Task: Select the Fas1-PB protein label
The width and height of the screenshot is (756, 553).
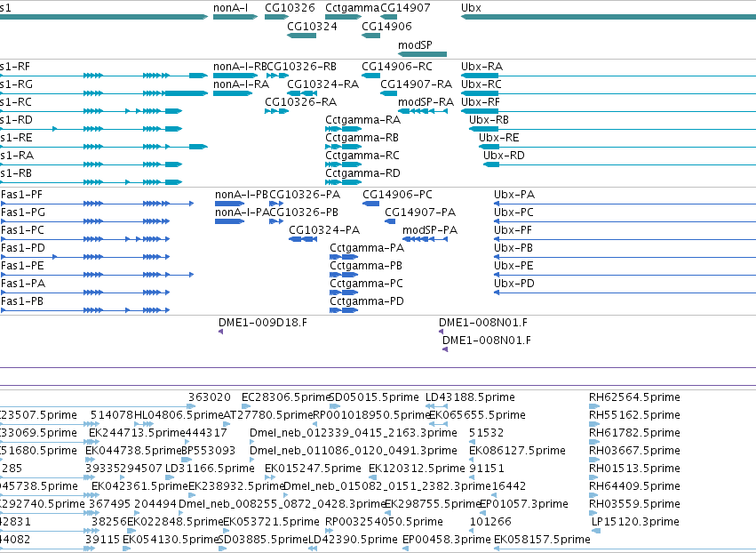Action: point(22,301)
